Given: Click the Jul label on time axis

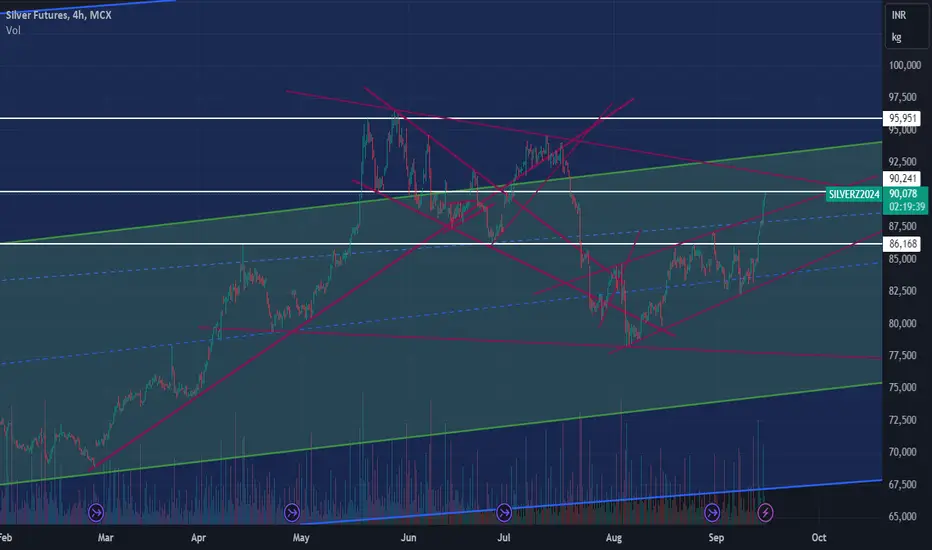Looking at the screenshot, I should coord(504,538).
